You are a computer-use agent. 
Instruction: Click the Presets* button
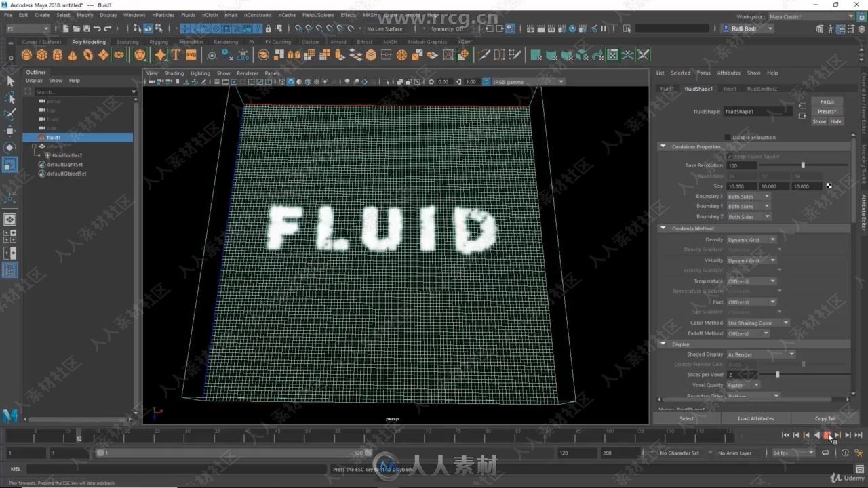point(827,111)
